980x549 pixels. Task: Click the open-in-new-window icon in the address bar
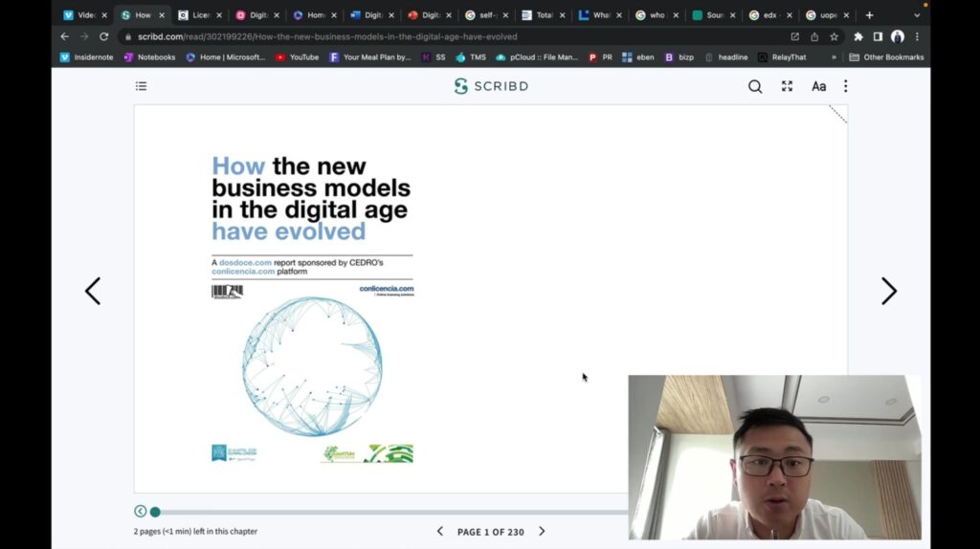[795, 37]
